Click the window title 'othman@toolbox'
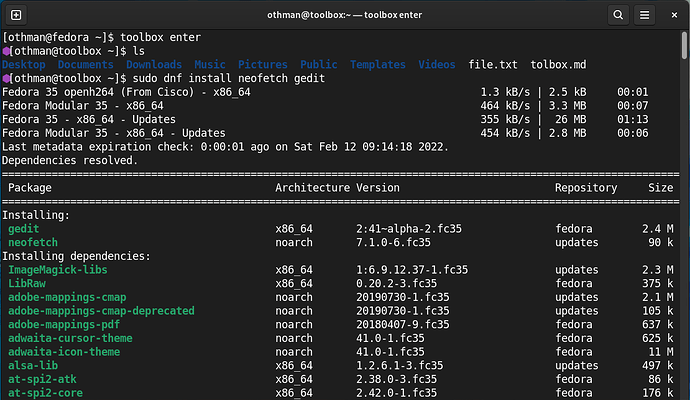The image size is (690, 400). coord(310,16)
